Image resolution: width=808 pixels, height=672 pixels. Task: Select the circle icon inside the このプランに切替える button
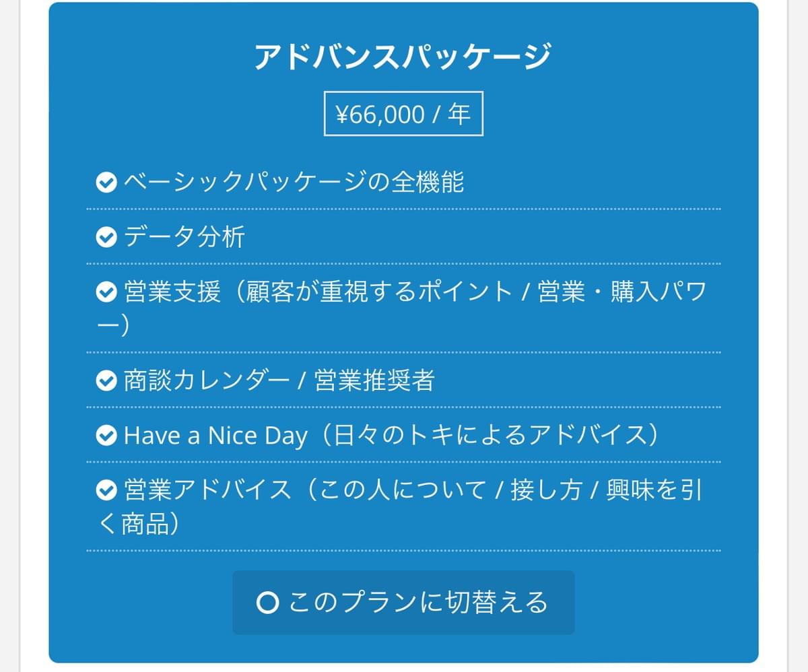pos(267,603)
